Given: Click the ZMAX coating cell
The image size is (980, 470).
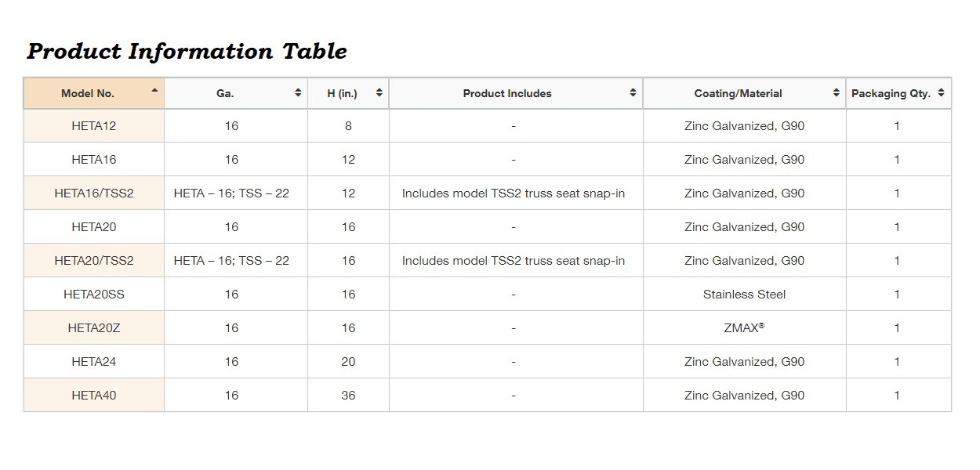Looking at the screenshot, I should [x=744, y=328].
